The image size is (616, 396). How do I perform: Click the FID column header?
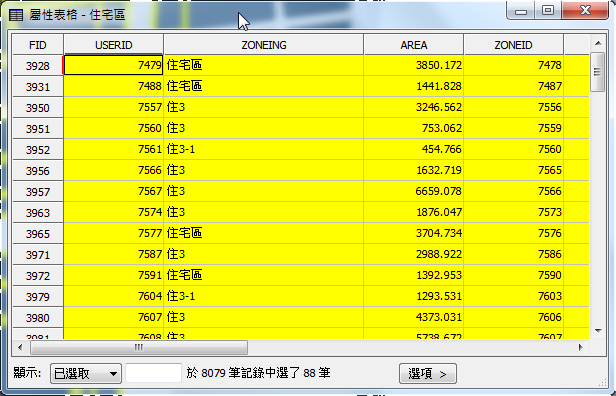38,45
